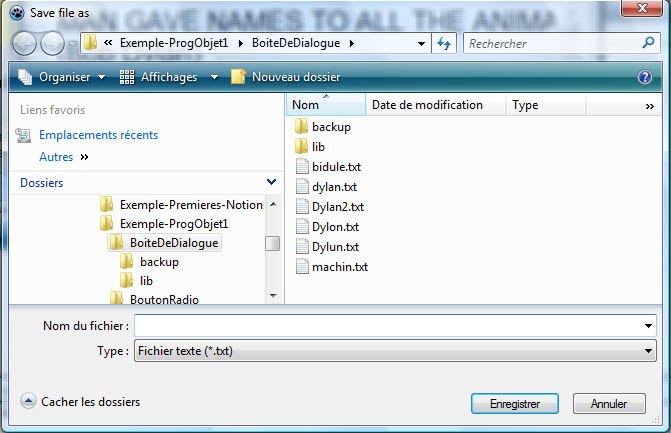Viewport: 671px width, 433px height.
Task: Open the Autres favorites overflow
Action: (x=64, y=157)
